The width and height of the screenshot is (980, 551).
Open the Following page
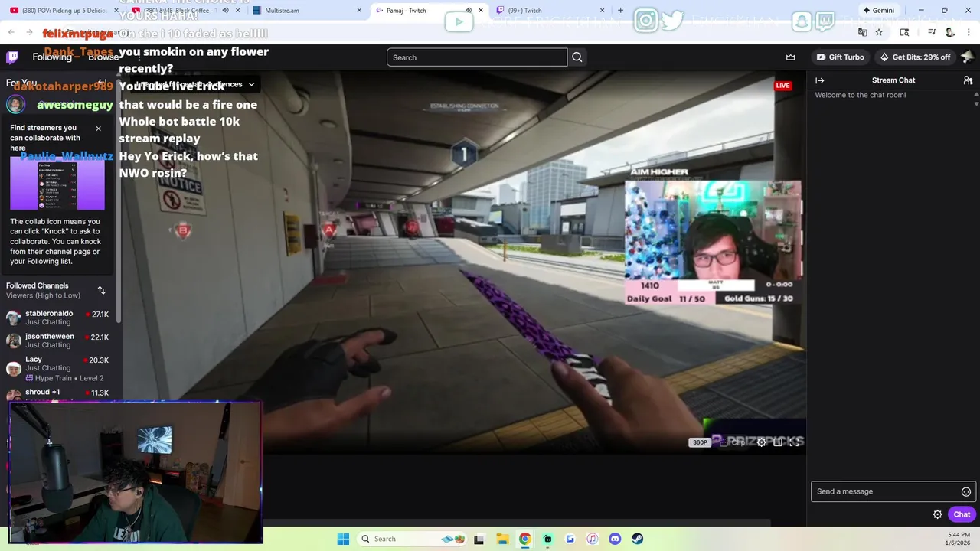[52, 57]
